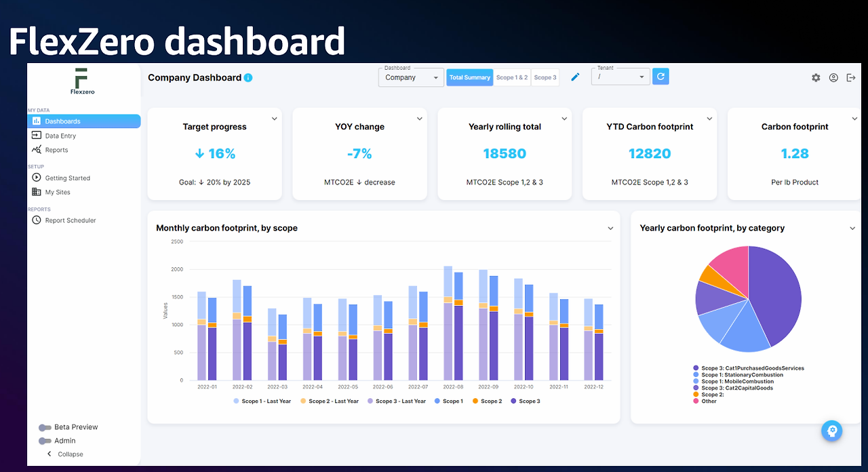
Task: Click the Getting Started play icon
Action: (37, 178)
